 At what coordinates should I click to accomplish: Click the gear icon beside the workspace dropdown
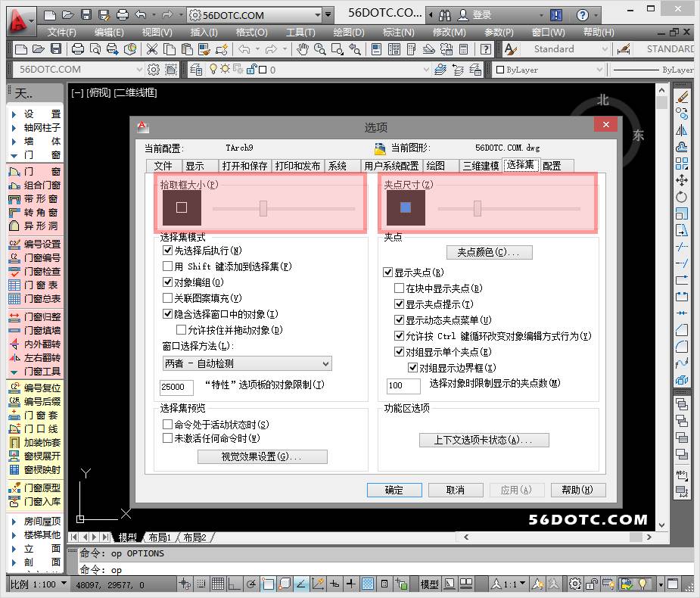(154, 70)
